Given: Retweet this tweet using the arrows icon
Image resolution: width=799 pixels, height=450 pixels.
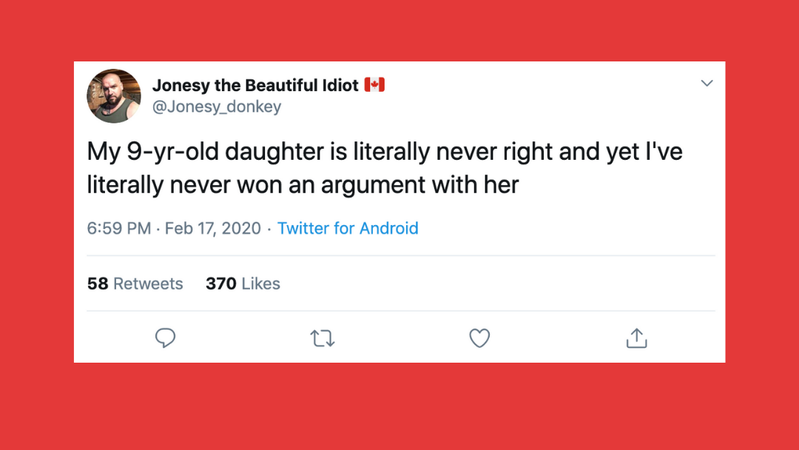Looking at the screenshot, I should coord(322,338).
